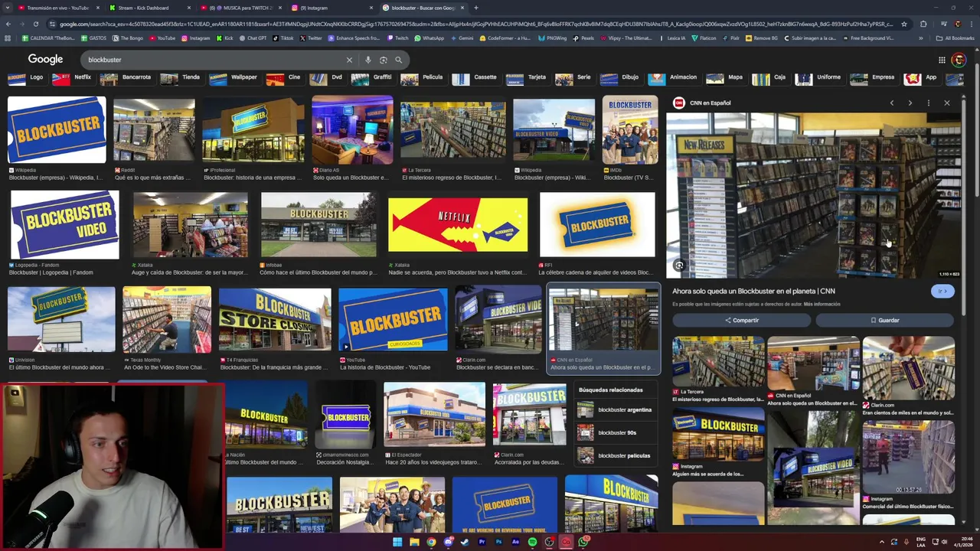Start voice search with microphone icon

[x=368, y=60]
